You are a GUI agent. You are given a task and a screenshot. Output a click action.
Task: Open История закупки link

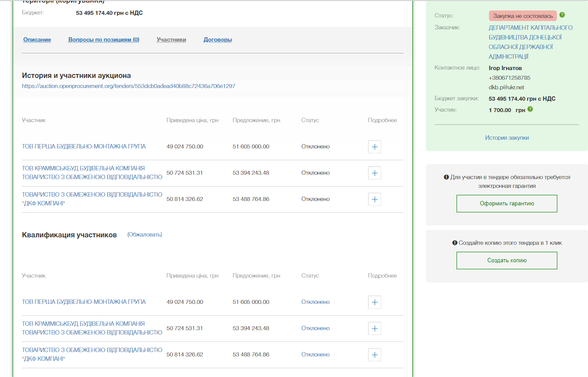pyautogui.click(x=507, y=137)
